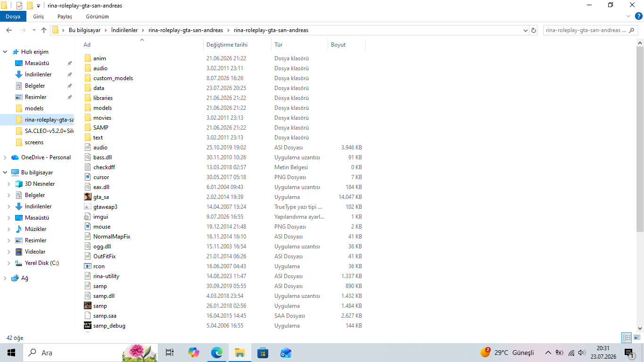Switch to the Görünüm ribbon tab
Screen dimensions: 644x362
coord(97,16)
